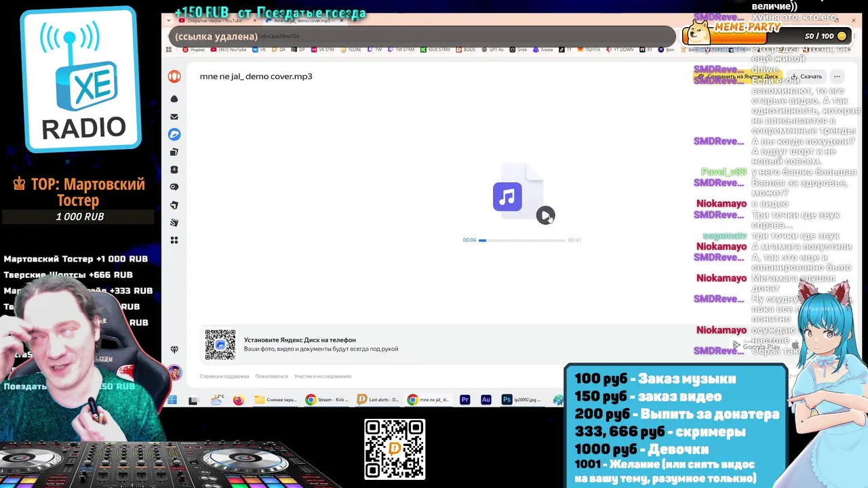868x488 pixels.
Task: Open weather widget on taskbar
Action: (217, 400)
